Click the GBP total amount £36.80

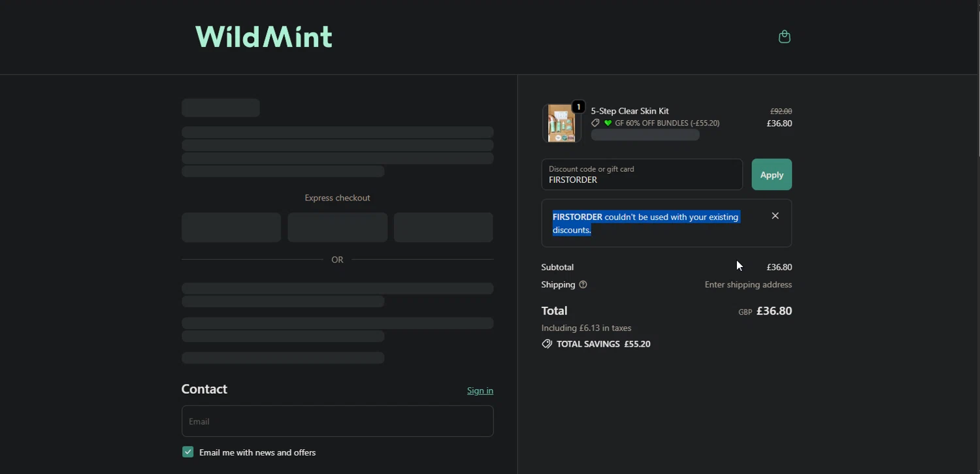(x=774, y=311)
